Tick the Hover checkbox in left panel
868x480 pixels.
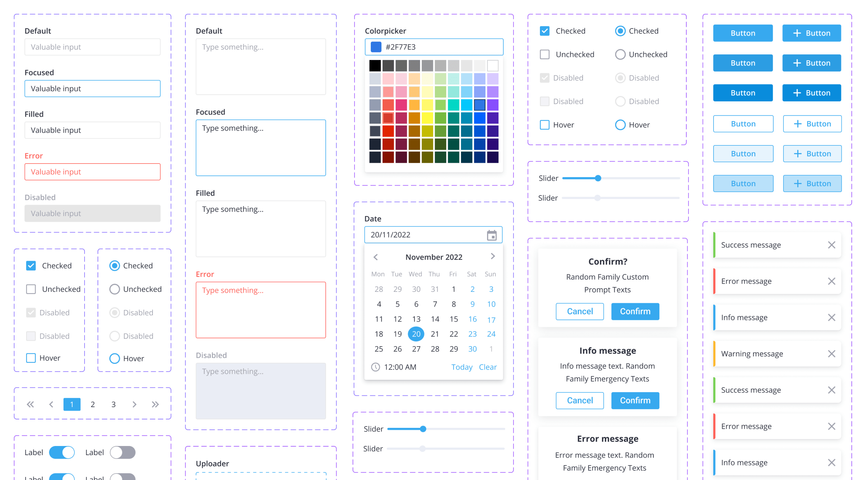(x=31, y=358)
